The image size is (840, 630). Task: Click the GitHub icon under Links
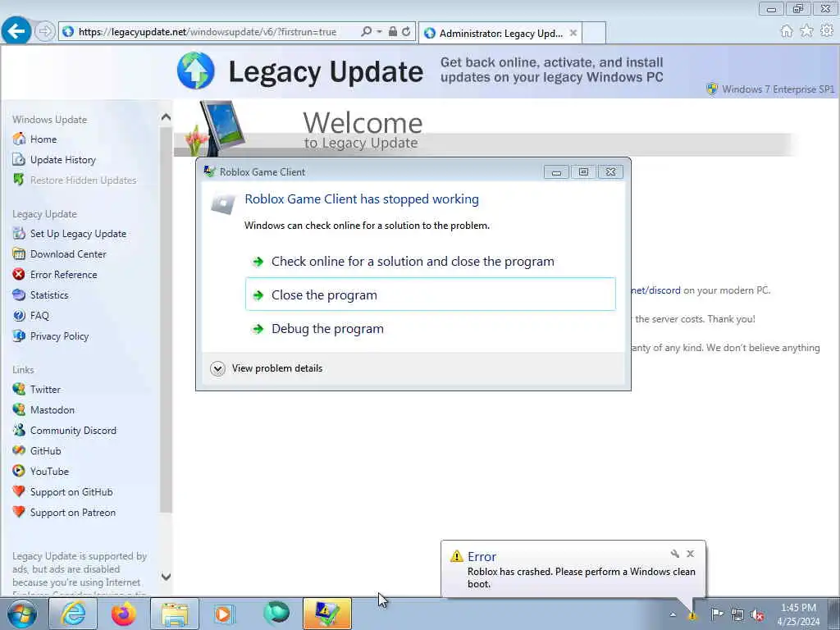pos(19,450)
